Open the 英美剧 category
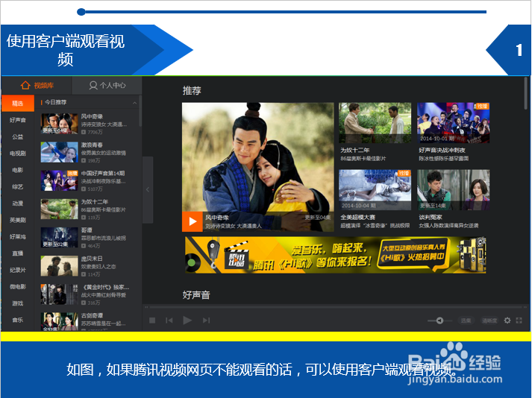 click(18, 220)
